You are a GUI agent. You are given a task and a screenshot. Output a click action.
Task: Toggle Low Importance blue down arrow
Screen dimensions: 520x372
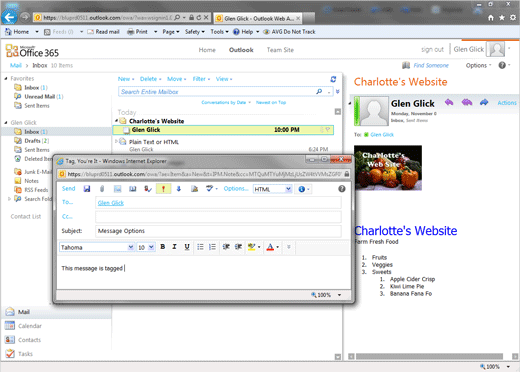[179, 189]
